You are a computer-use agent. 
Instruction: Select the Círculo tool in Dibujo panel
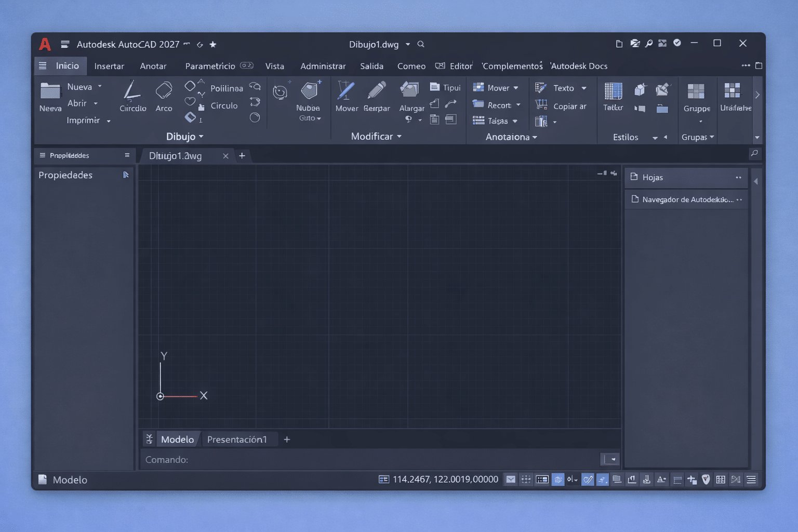(223, 105)
